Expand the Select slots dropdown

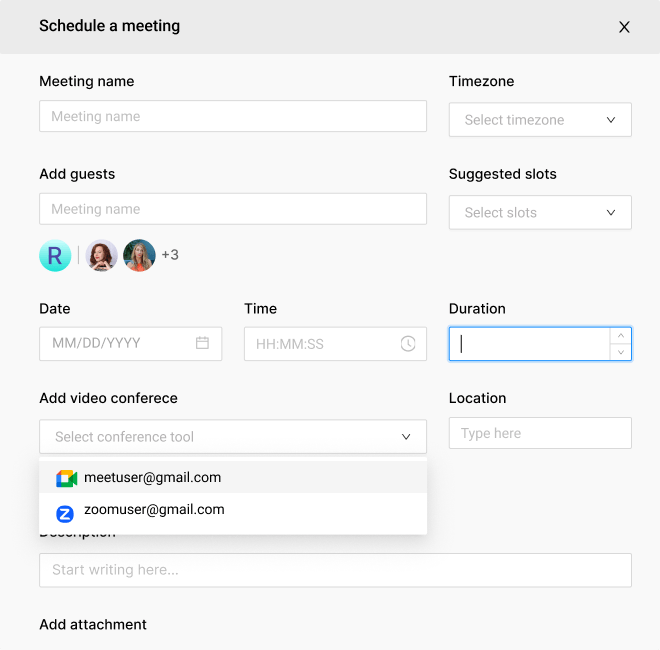point(540,212)
